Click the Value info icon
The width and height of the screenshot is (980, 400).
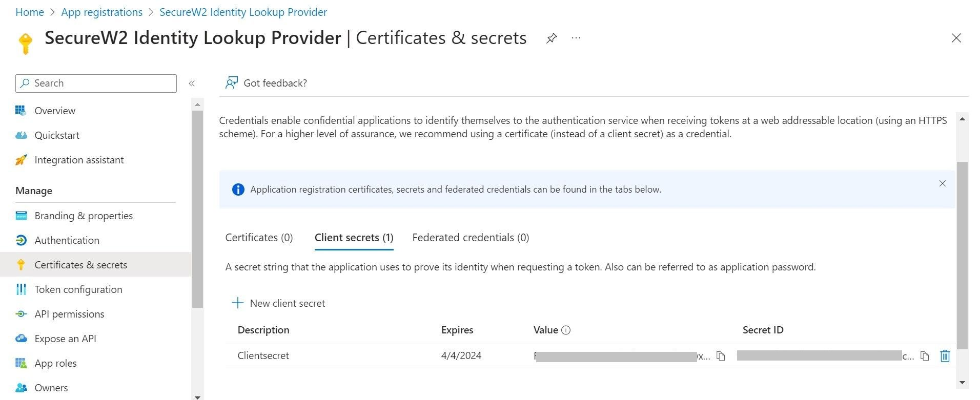coord(566,330)
